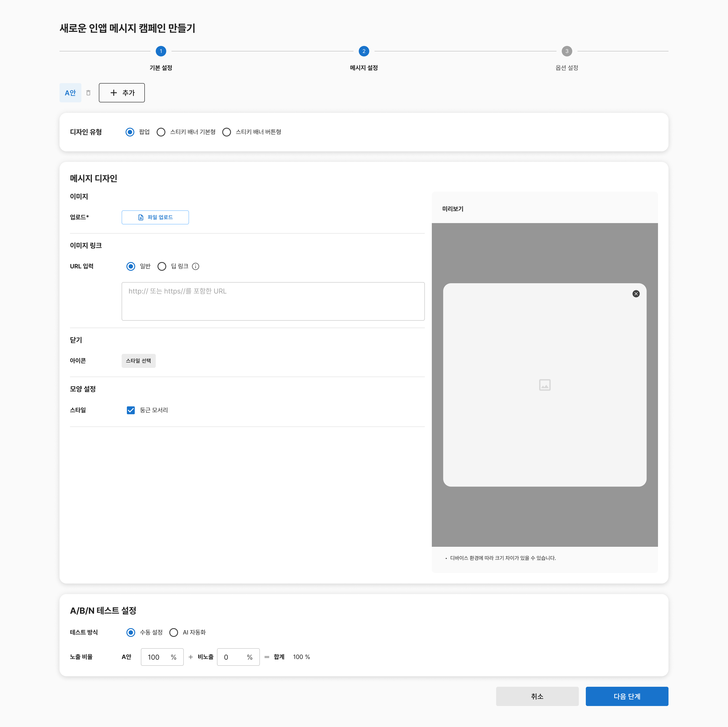Click the 취소 button
This screenshot has height=727, width=728.
click(x=537, y=696)
